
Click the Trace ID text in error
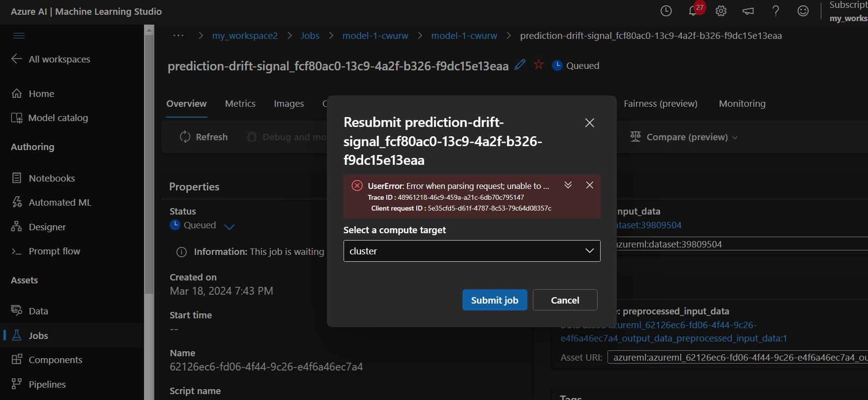(x=446, y=197)
